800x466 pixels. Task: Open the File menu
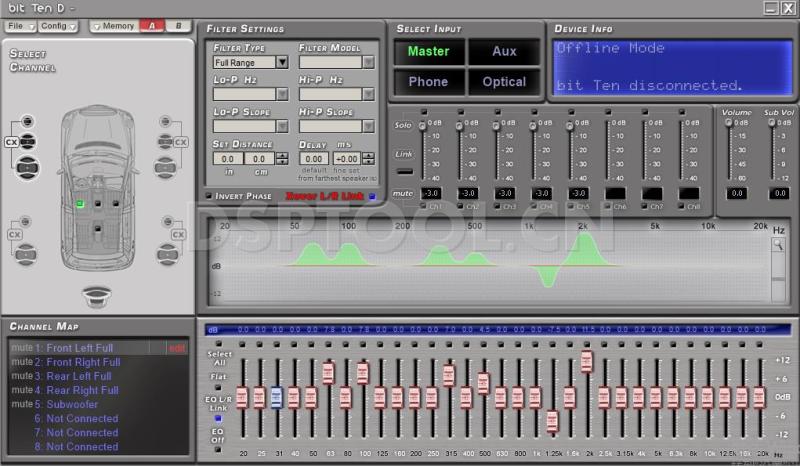coord(19,25)
